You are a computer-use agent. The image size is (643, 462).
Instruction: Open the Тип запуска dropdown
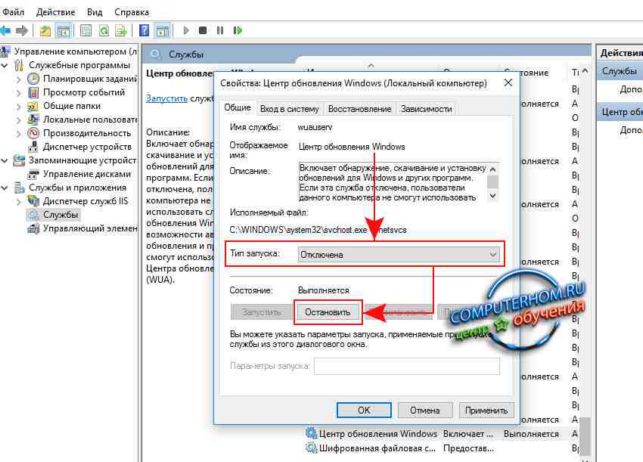click(x=399, y=255)
